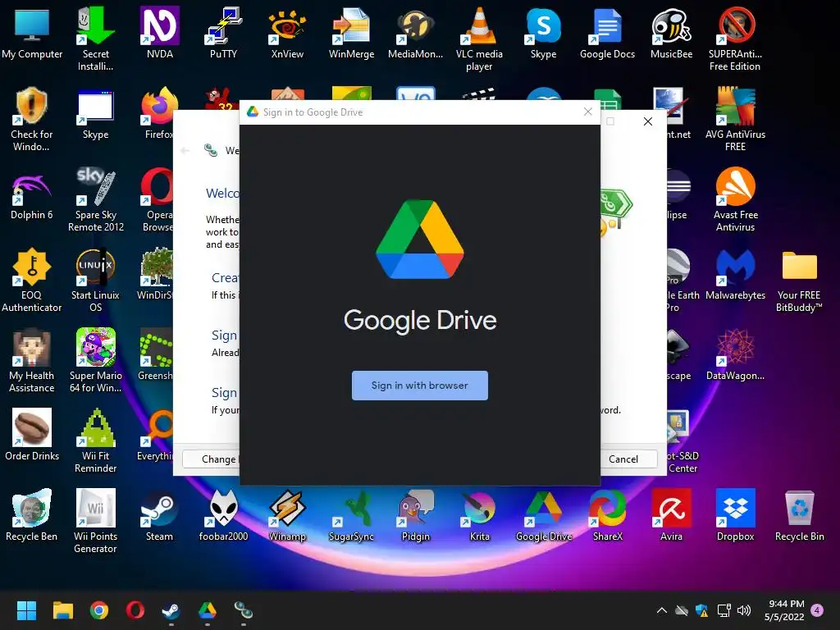Screen dimensions: 840x630
Task: Open WinMerge desktop shortcut
Action: point(351,33)
